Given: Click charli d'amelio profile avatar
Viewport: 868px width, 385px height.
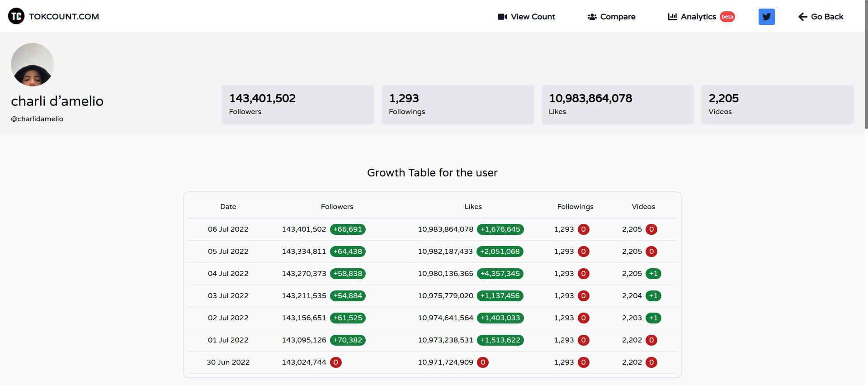Looking at the screenshot, I should pyautogui.click(x=33, y=65).
